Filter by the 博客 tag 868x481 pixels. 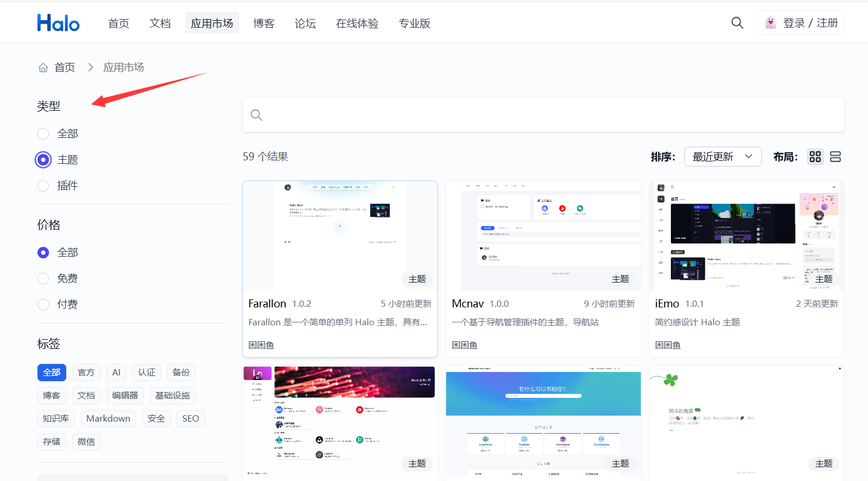52,396
